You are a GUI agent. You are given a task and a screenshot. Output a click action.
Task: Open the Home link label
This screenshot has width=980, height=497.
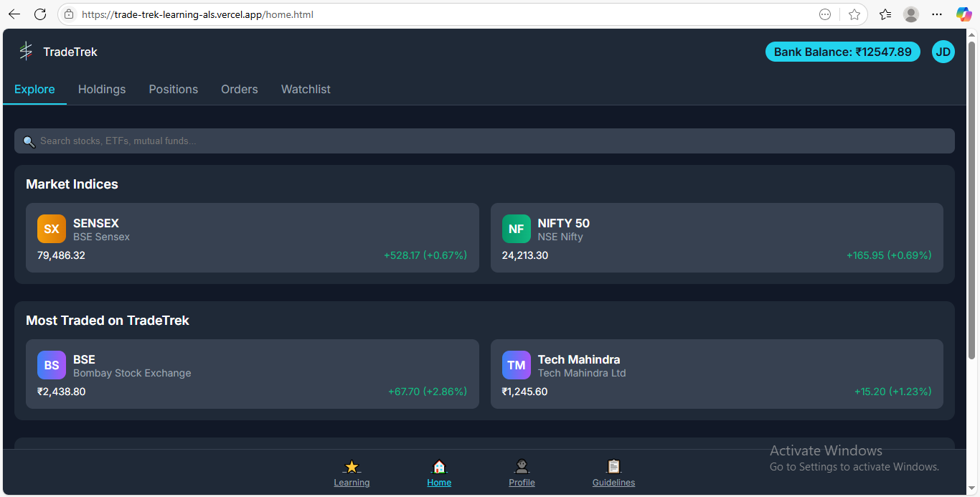439,483
